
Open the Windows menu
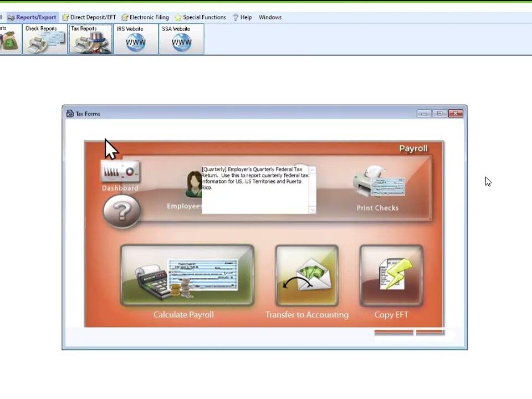pos(270,17)
